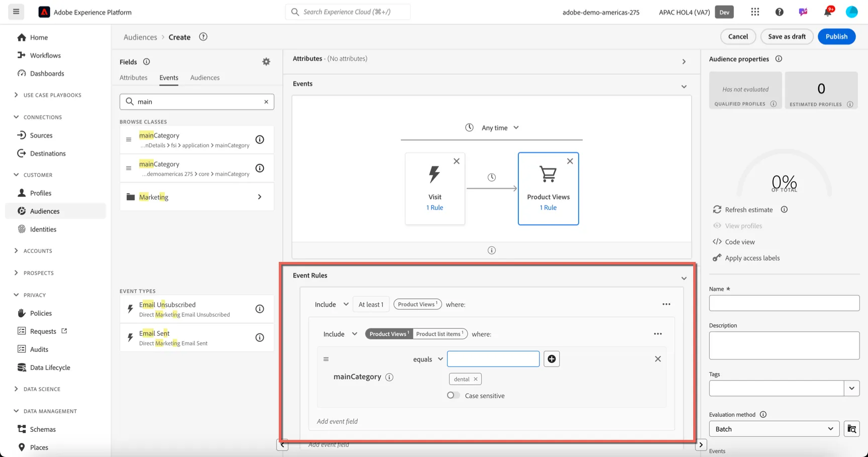Click Refresh estimate icon

click(717, 210)
